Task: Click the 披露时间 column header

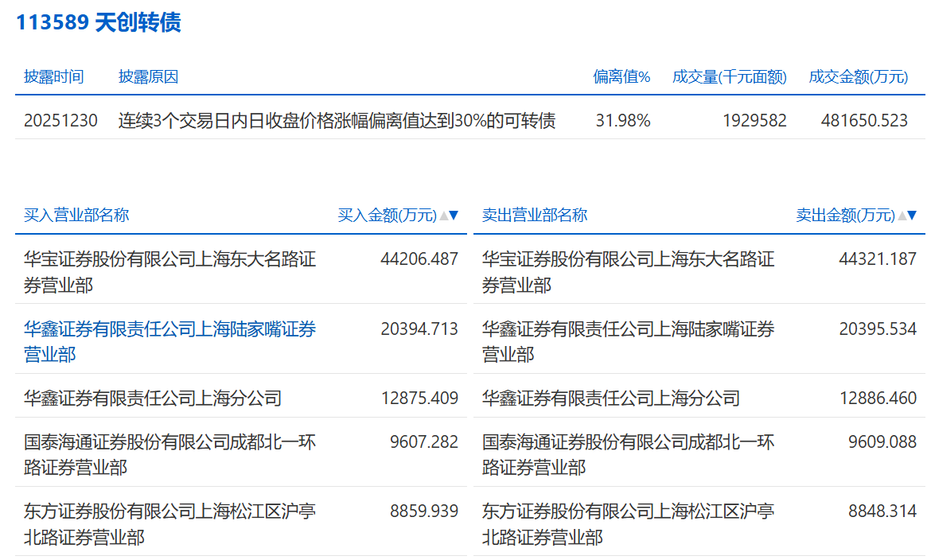Action: click(53, 76)
